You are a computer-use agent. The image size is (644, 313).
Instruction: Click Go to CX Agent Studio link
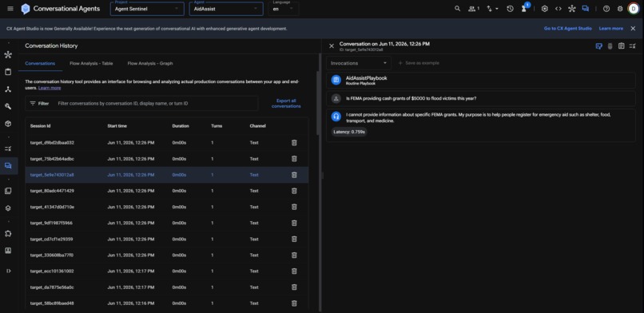567,29
